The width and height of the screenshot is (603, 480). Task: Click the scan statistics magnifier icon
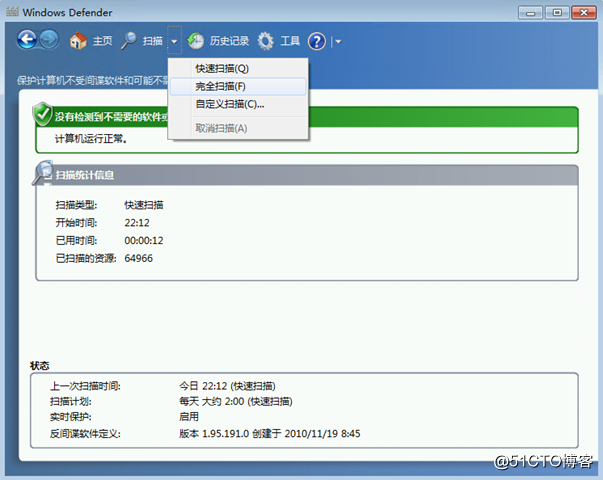pos(43,173)
